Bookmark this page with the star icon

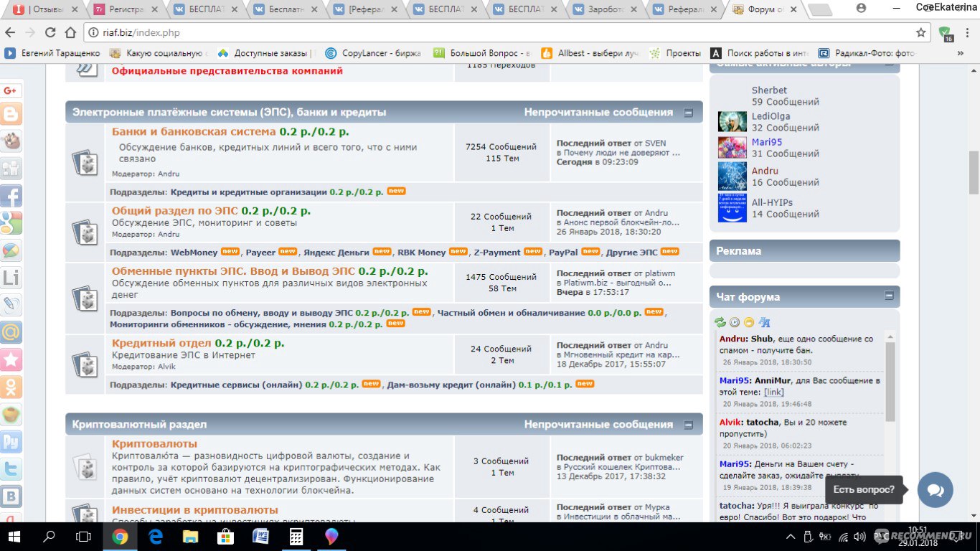[921, 32]
